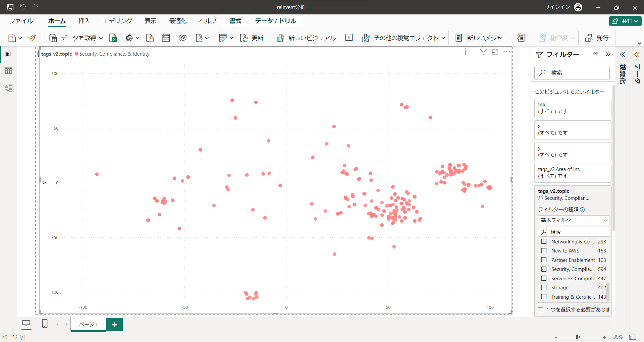
Task: Click the format painter icon
Action: coord(32,38)
